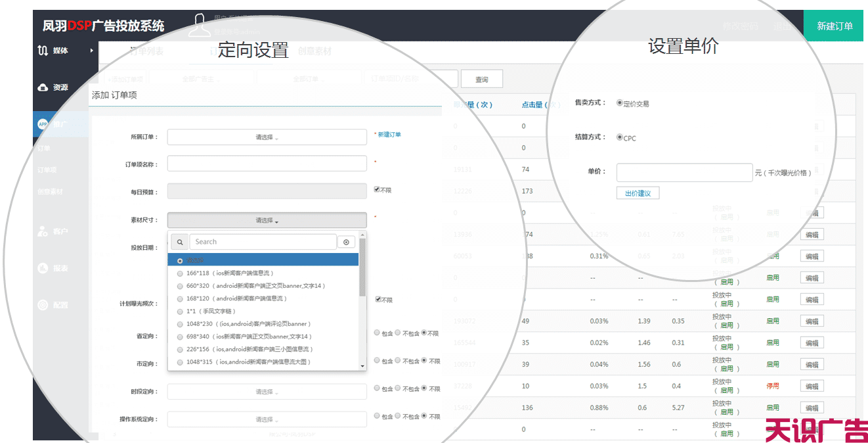
Task: Click the disabled 每日预算 budget field
Action: click(x=267, y=191)
